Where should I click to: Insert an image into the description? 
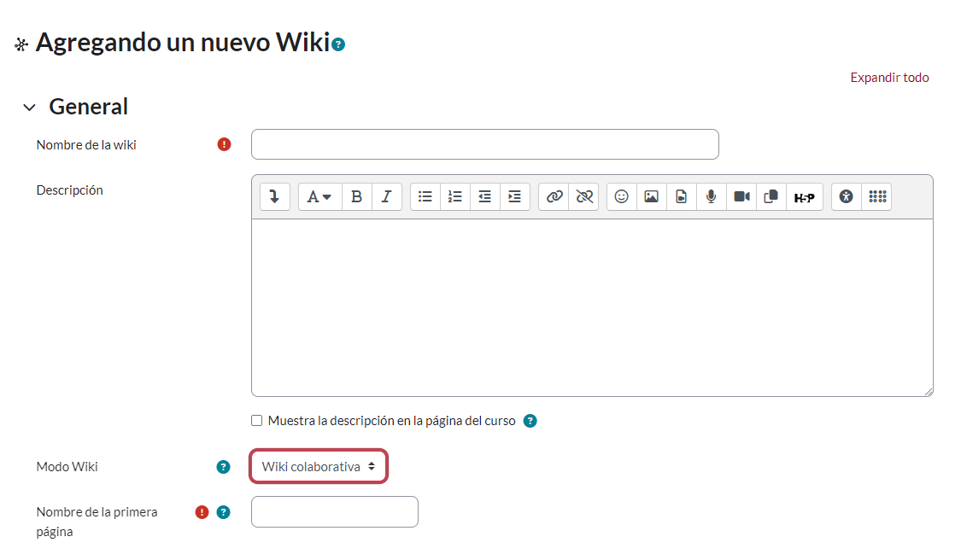[652, 197]
